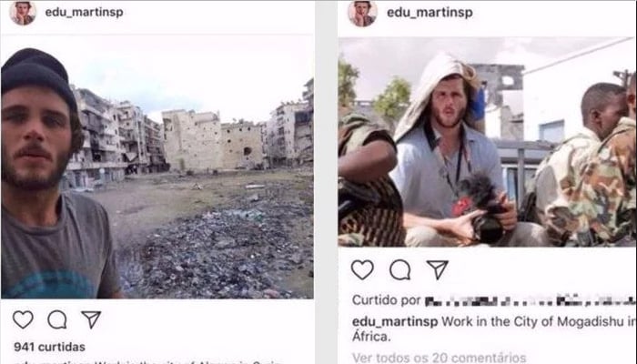Open edu_martinsp profile from left header
Image resolution: width=637 pixels, height=364 pixels.
click(x=84, y=12)
